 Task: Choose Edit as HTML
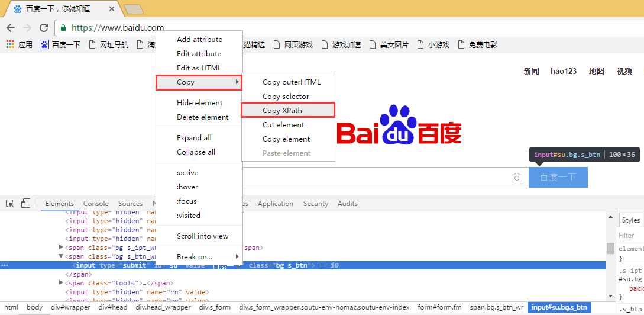[199, 68]
